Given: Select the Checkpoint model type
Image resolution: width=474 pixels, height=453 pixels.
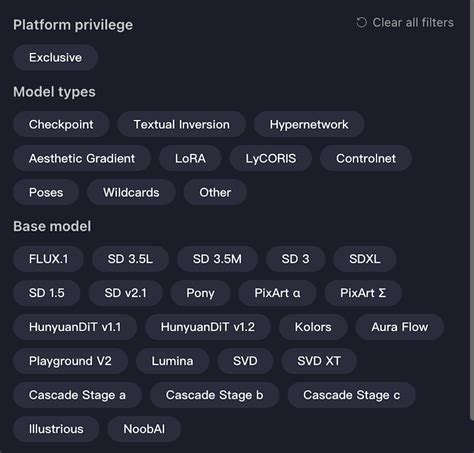Looking at the screenshot, I should pos(61,124).
